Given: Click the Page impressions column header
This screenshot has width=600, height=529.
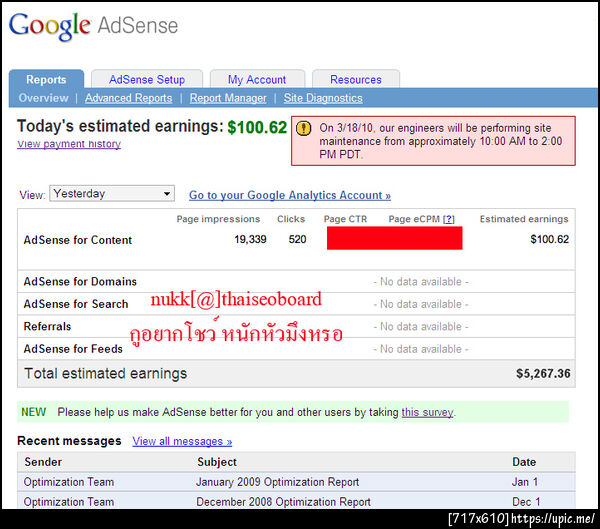Looking at the screenshot, I should click(x=218, y=219).
